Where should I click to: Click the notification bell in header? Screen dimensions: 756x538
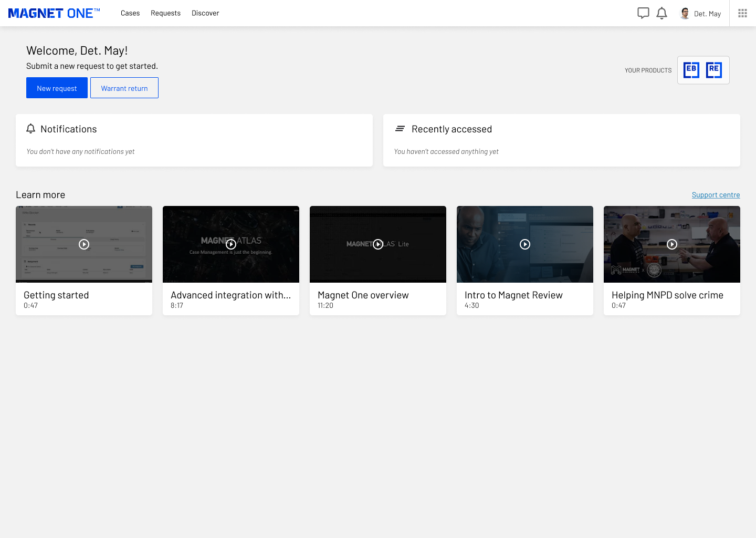(662, 13)
